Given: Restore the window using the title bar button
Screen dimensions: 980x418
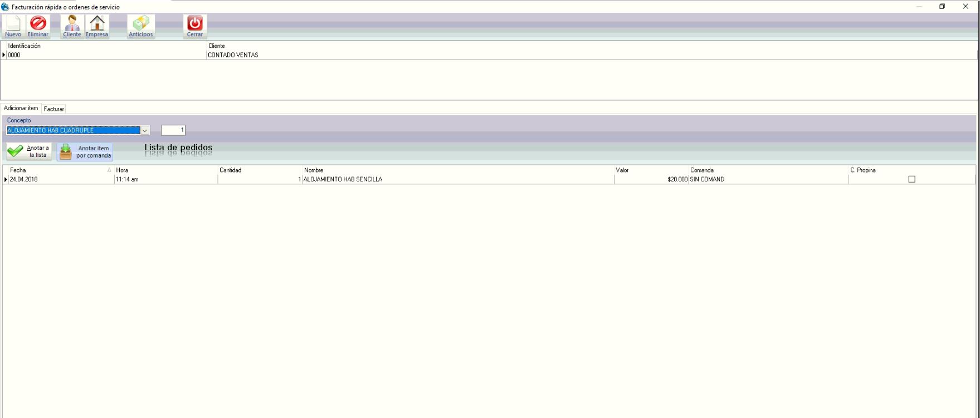Looking at the screenshot, I should (x=942, y=7).
